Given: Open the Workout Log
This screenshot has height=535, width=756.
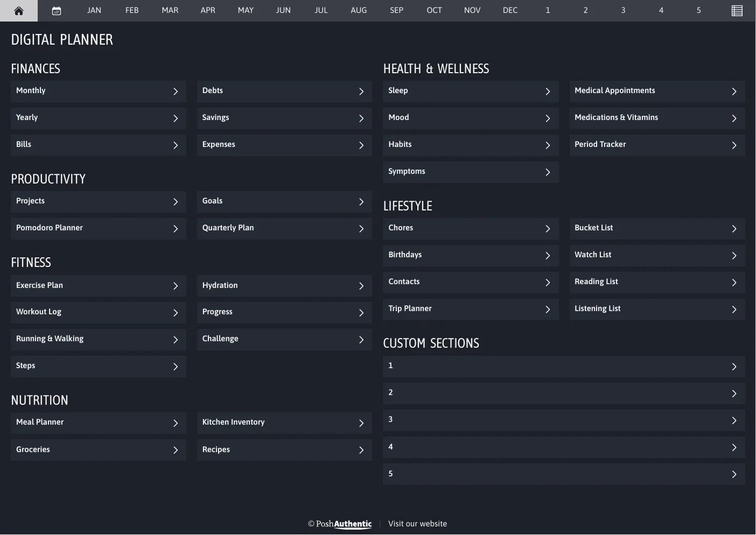Looking at the screenshot, I should pos(99,313).
